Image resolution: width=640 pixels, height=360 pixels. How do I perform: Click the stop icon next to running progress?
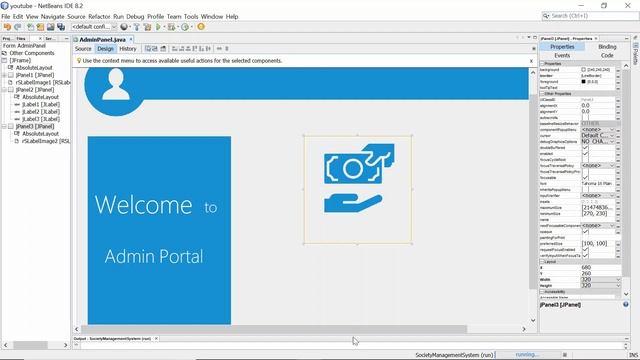tap(565, 355)
